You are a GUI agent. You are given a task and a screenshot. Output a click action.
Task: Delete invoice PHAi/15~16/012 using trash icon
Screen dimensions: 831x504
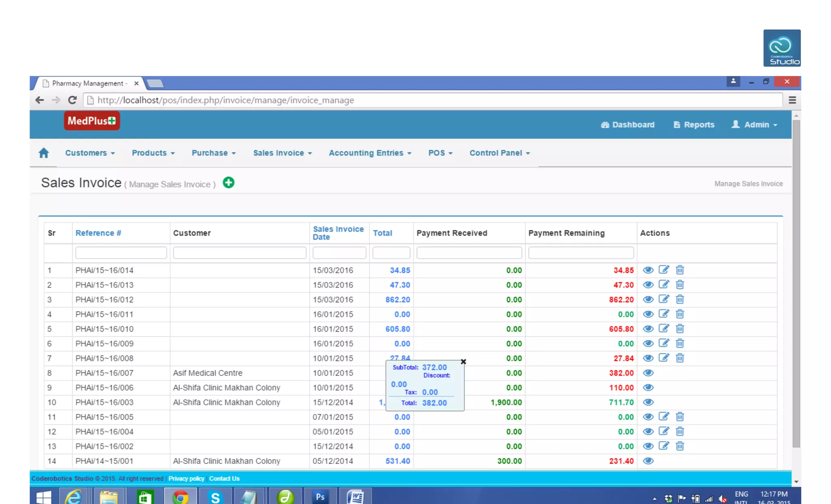[680, 299]
